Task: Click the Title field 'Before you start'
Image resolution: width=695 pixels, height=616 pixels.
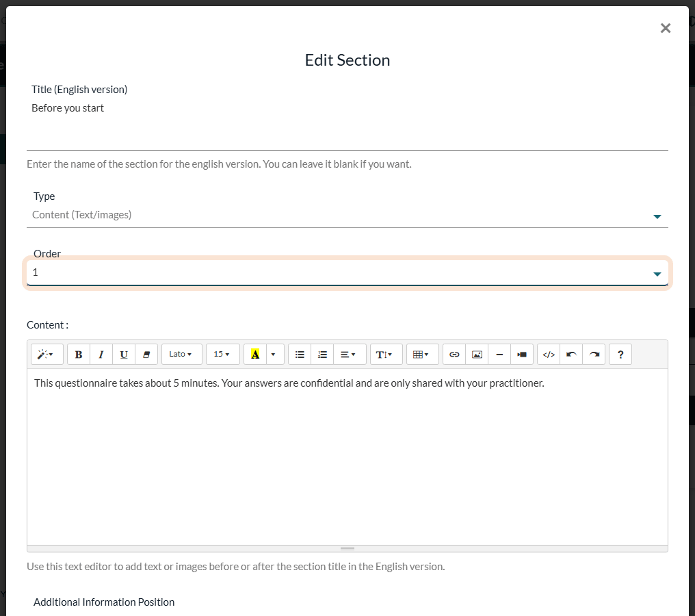Action: (347, 125)
